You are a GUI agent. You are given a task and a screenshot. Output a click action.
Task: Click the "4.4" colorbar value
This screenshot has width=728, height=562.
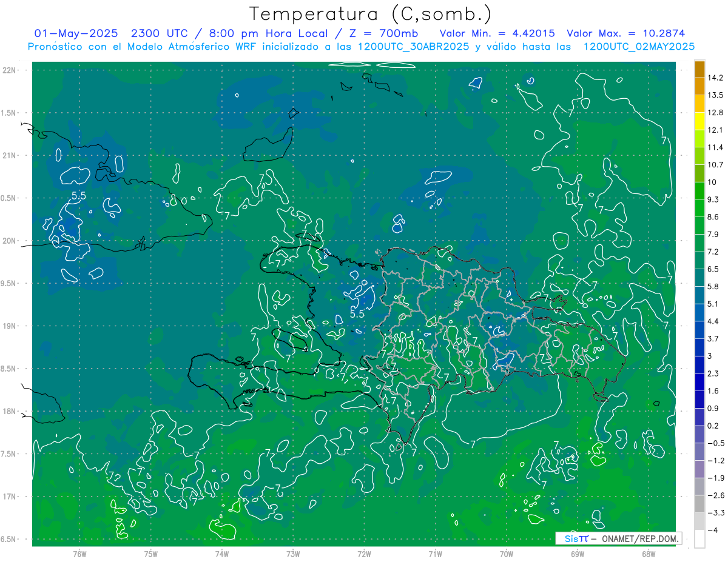coord(713,321)
